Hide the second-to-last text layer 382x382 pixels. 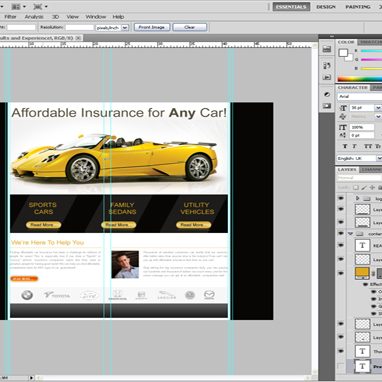[x=341, y=351]
